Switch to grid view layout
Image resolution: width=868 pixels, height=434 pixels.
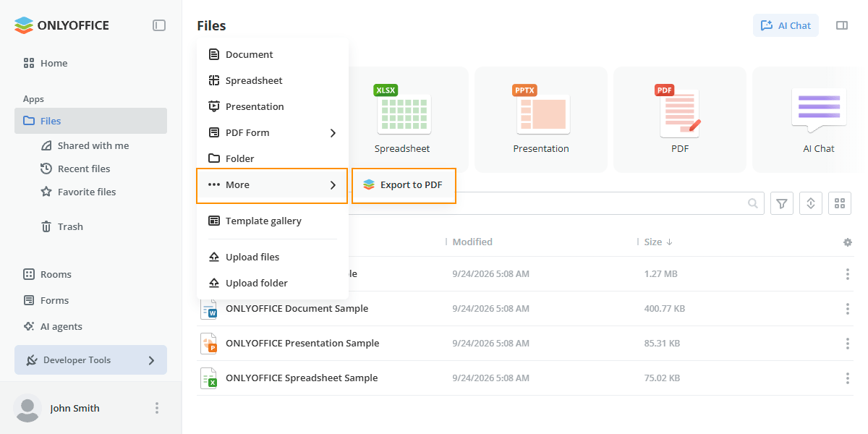(x=839, y=204)
